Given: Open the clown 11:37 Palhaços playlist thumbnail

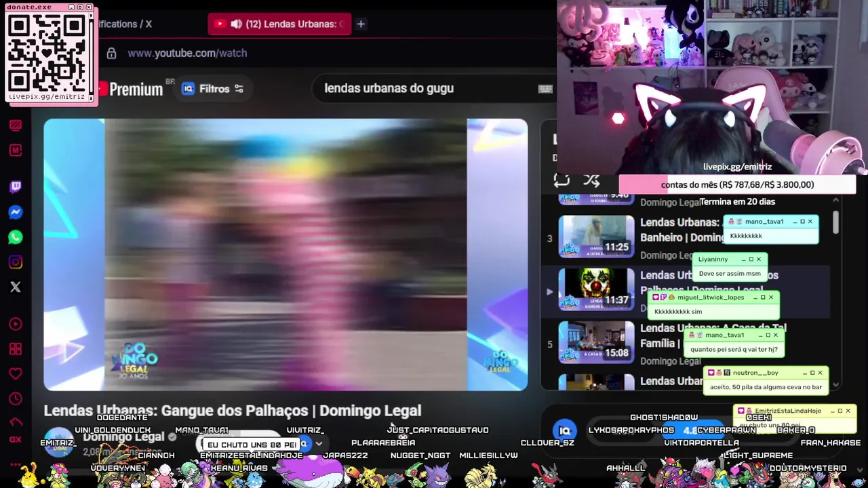Looking at the screenshot, I should click(x=596, y=289).
